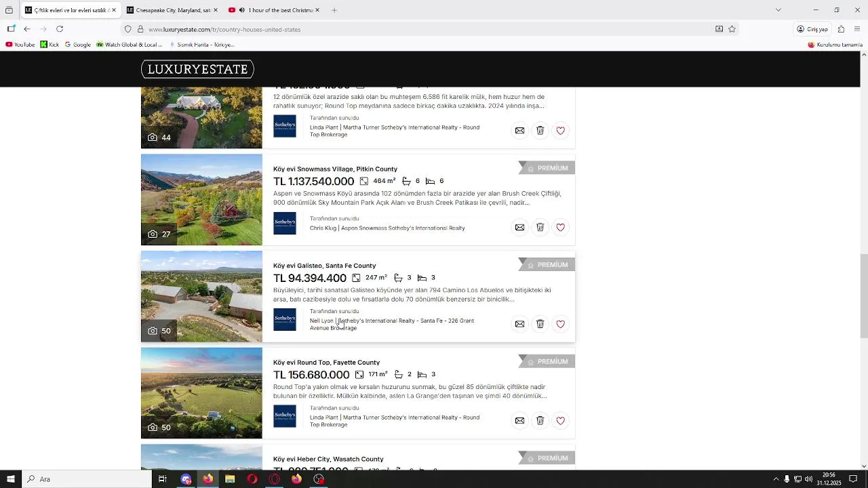Favorite the Snowmass Village listing
This screenshot has height=488, width=868.
560,227
